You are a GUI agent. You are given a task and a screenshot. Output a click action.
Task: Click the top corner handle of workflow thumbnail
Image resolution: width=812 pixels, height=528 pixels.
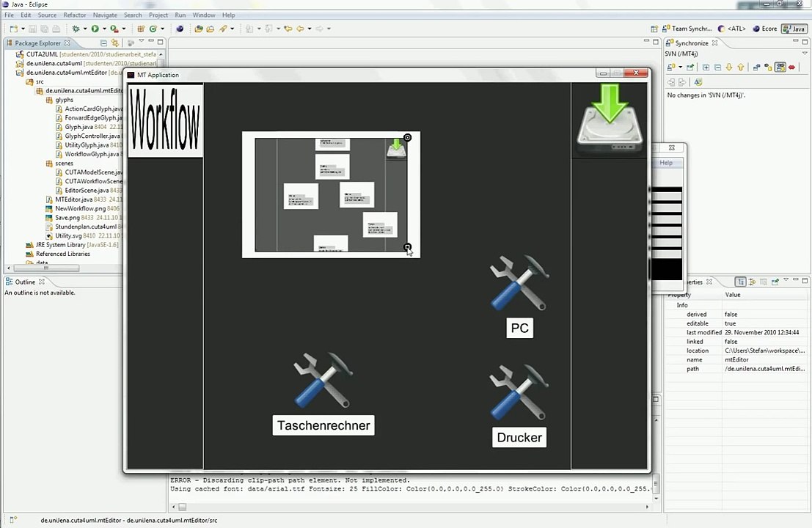coord(408,138)
